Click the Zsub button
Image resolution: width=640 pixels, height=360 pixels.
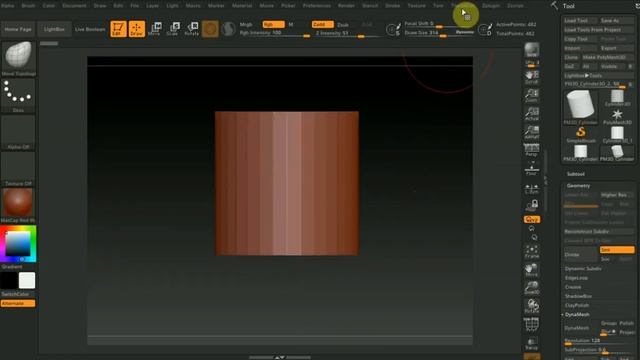(343, 25)
